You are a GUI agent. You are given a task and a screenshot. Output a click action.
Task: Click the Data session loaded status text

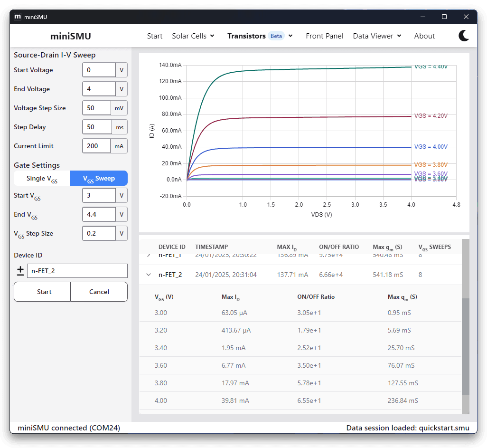pyautogui.click(x=408, y=428)
